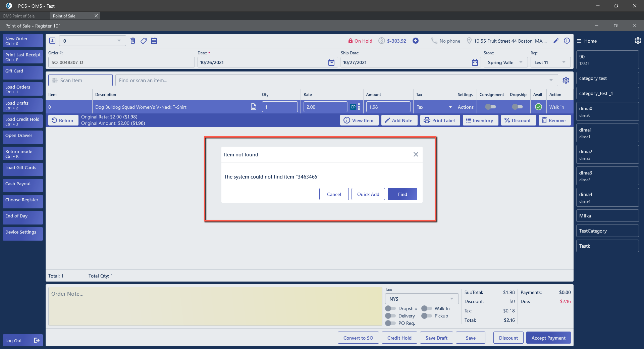Click the green availability checkmark

(538, 107)
